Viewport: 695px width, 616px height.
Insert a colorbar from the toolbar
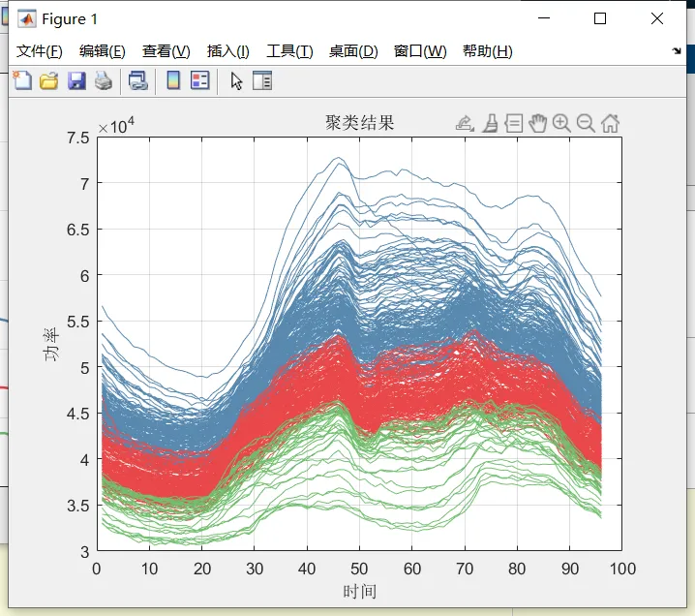173,80
